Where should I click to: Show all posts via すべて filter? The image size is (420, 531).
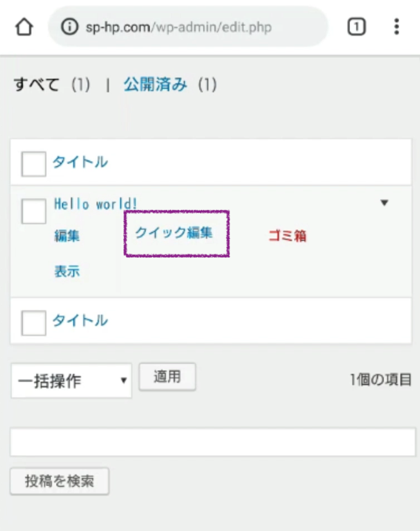(37, 85)
